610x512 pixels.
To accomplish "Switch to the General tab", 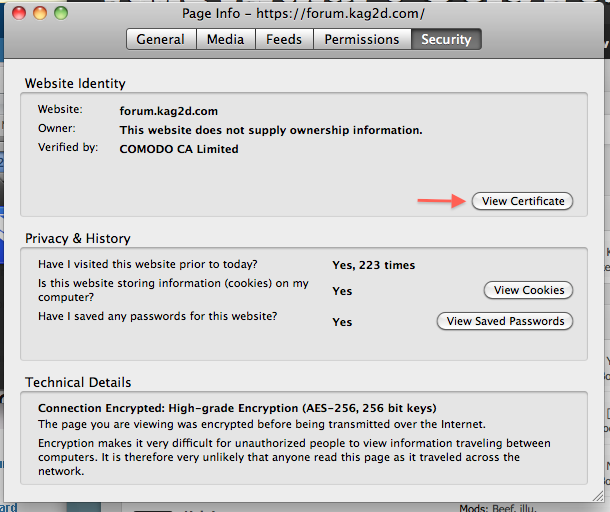I will [160, 39].
